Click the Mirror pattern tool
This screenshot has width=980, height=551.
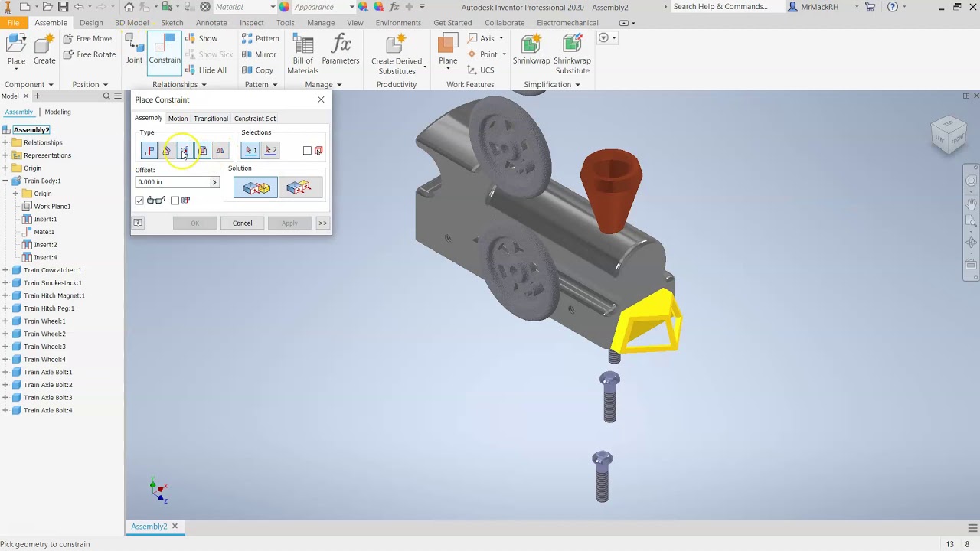(x=259, y=54)
